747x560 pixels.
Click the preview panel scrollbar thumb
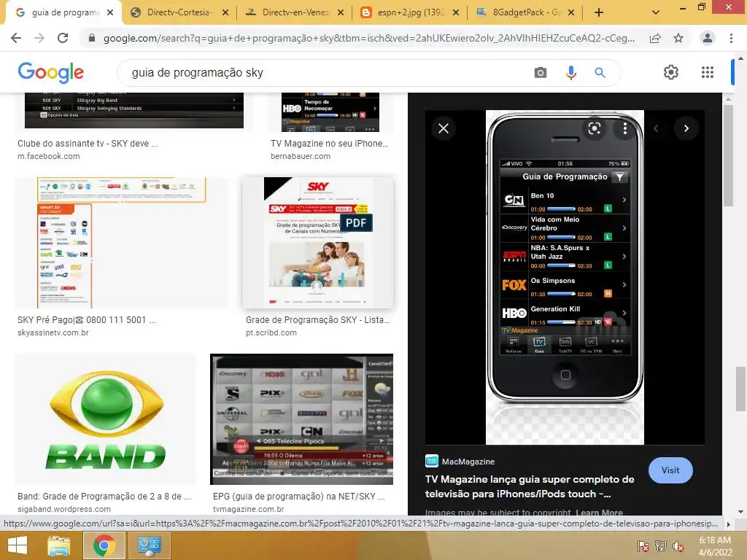point(728,155)
